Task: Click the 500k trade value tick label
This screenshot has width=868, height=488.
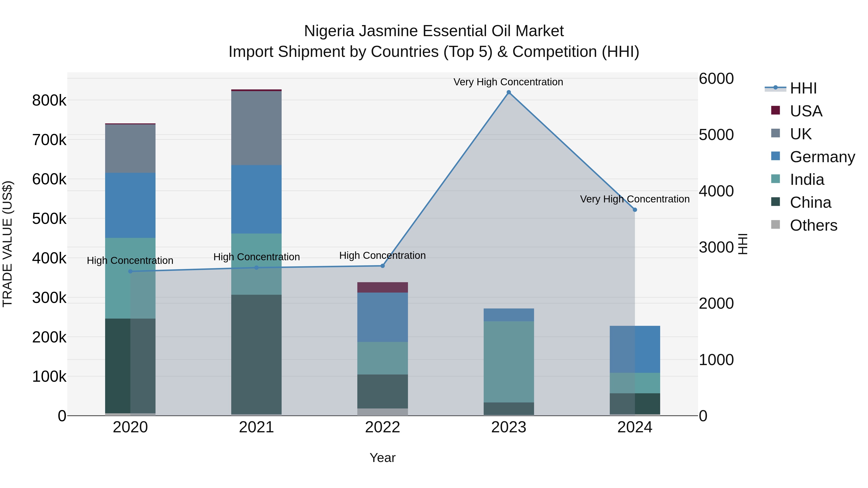Action: point(49,219)
